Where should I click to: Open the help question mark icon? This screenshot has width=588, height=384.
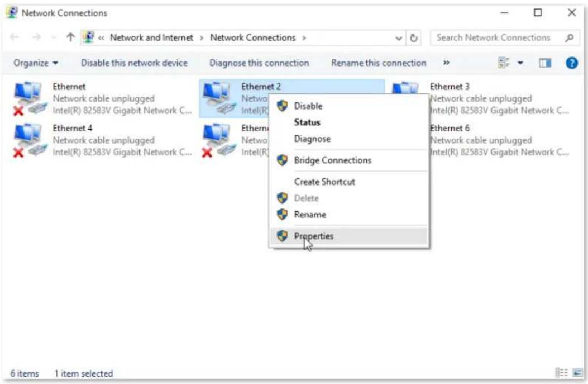point(571,63)
